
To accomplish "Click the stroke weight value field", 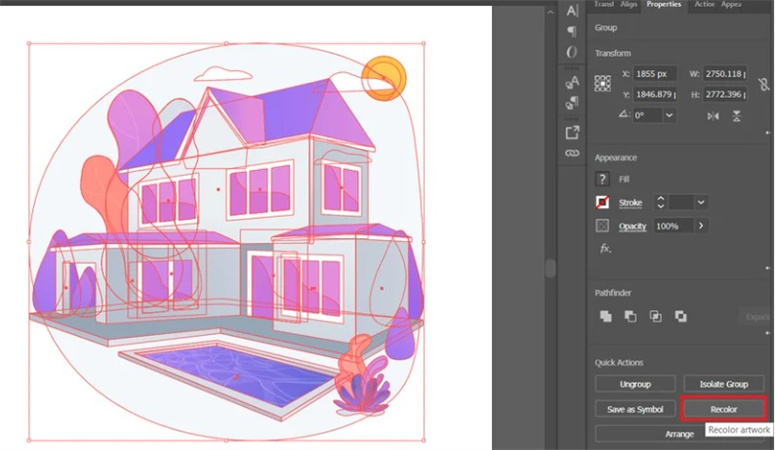I will [682, 202].
